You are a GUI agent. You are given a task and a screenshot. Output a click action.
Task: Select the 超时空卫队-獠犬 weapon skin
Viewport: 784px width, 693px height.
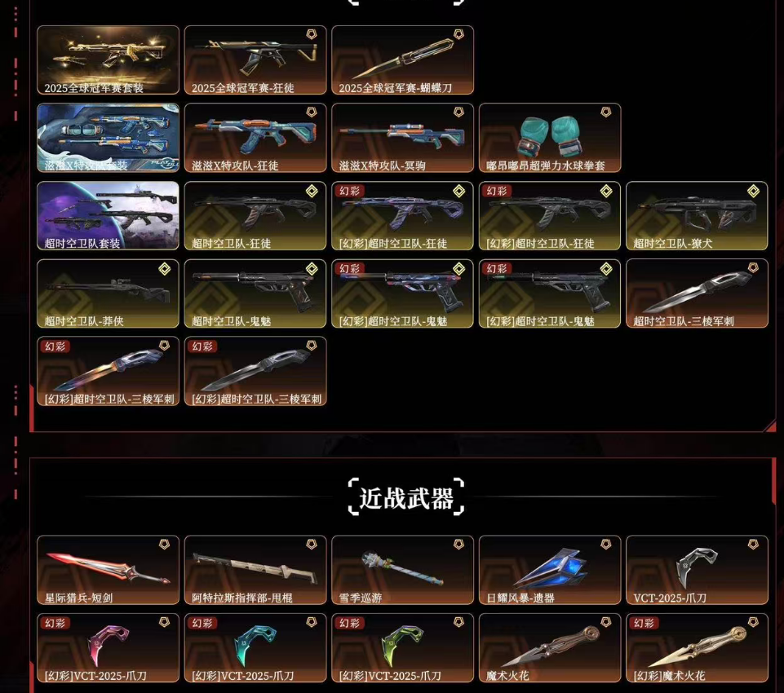[697, 216]
